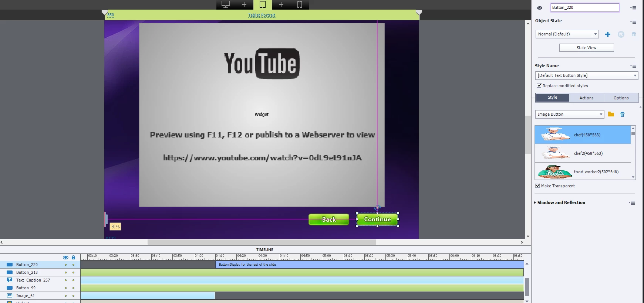Select the Image_61 layer type icon

pyautogui.click(x=10, y=296)
